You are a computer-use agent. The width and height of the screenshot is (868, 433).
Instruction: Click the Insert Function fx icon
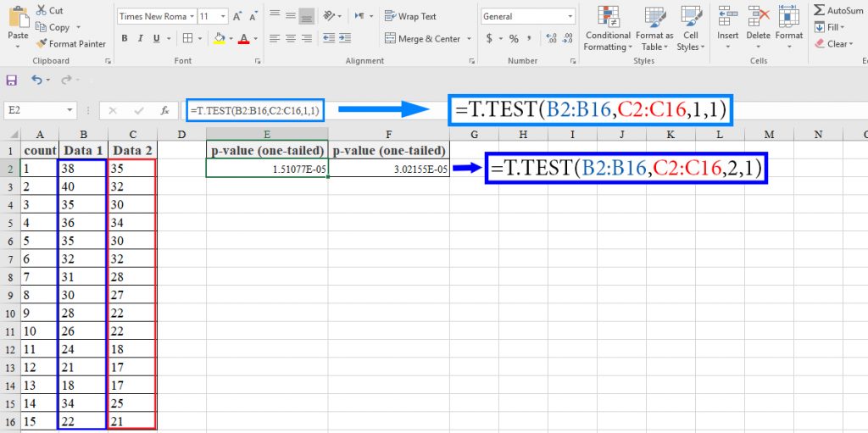[x=165, y=110]
